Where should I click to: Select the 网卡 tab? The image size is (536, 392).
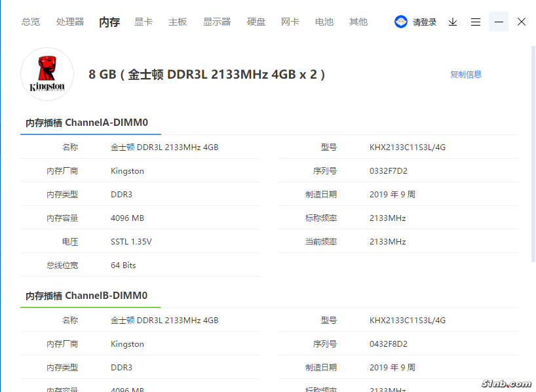(290, 22)
